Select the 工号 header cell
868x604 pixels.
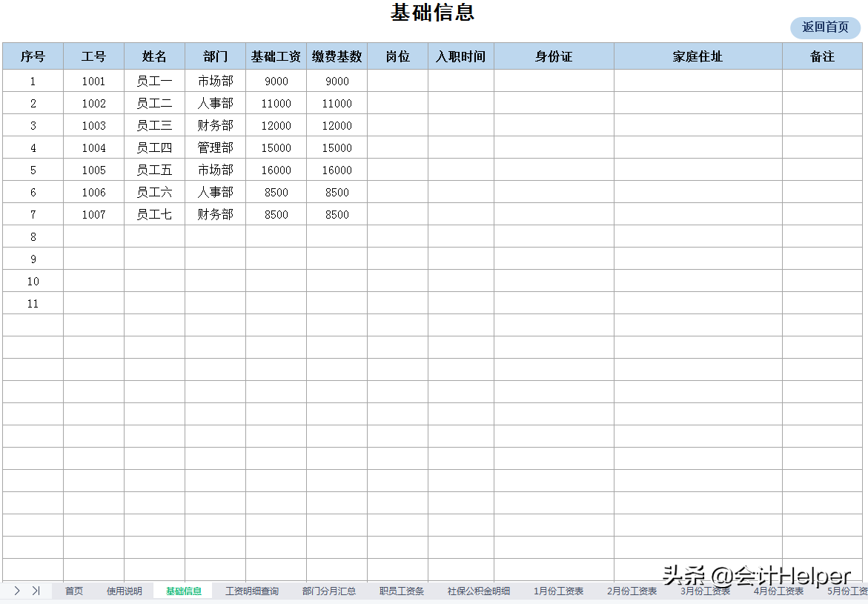(93, 56)
